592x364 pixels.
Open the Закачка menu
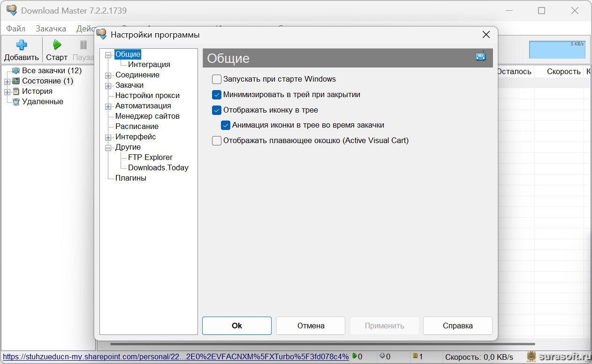[x=51, y=29]
